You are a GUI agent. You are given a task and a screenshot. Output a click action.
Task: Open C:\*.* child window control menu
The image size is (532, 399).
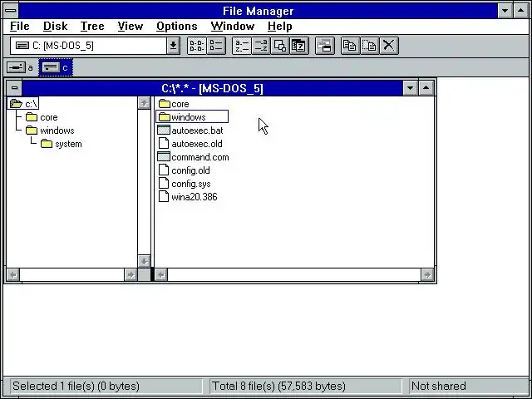click(14, 88)
